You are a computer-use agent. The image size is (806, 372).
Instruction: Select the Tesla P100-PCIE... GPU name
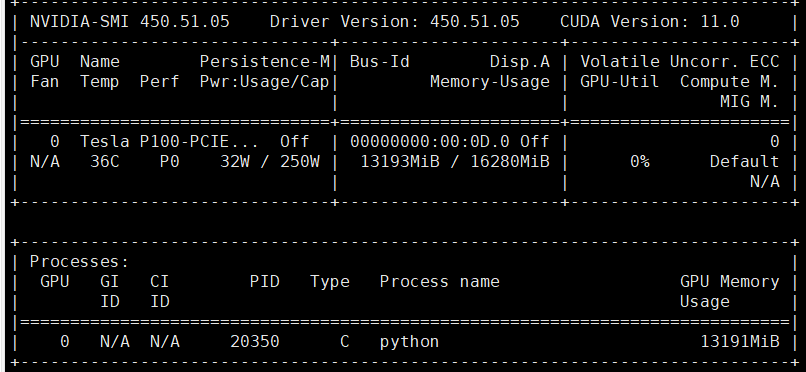(170, 142)
